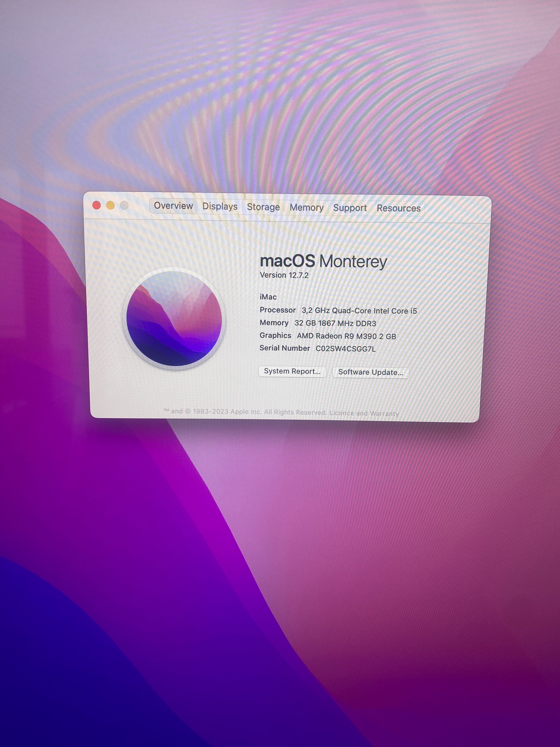Screen dimensions: 560x747
Task: Click the Serial Number label
Action: coord(285,348)
